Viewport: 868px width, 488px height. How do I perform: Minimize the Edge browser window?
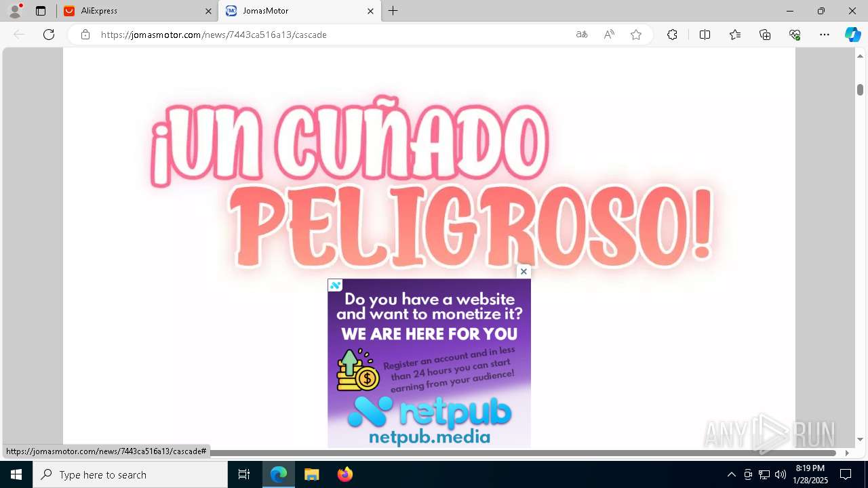[790, 11]
